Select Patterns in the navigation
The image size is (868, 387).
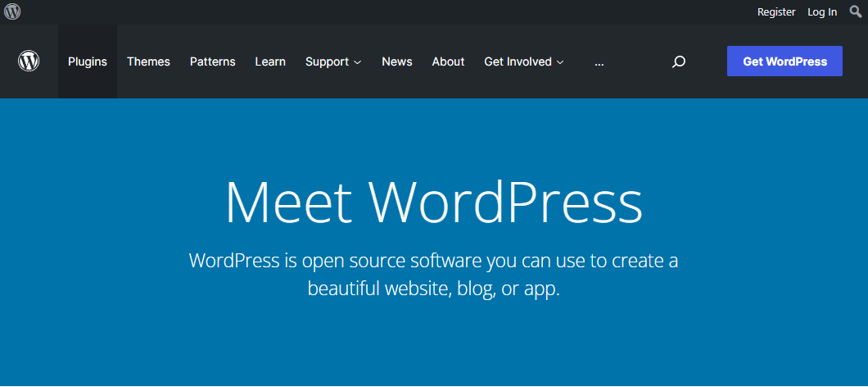click(x=213, y=61)
